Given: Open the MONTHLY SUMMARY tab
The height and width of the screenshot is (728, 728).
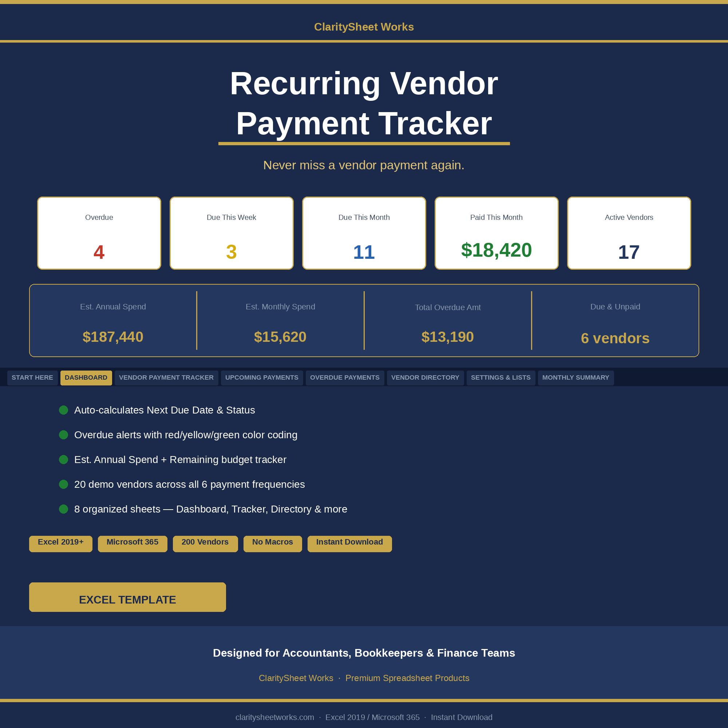Looking at the screenshot, I should [x=576, y=377].
